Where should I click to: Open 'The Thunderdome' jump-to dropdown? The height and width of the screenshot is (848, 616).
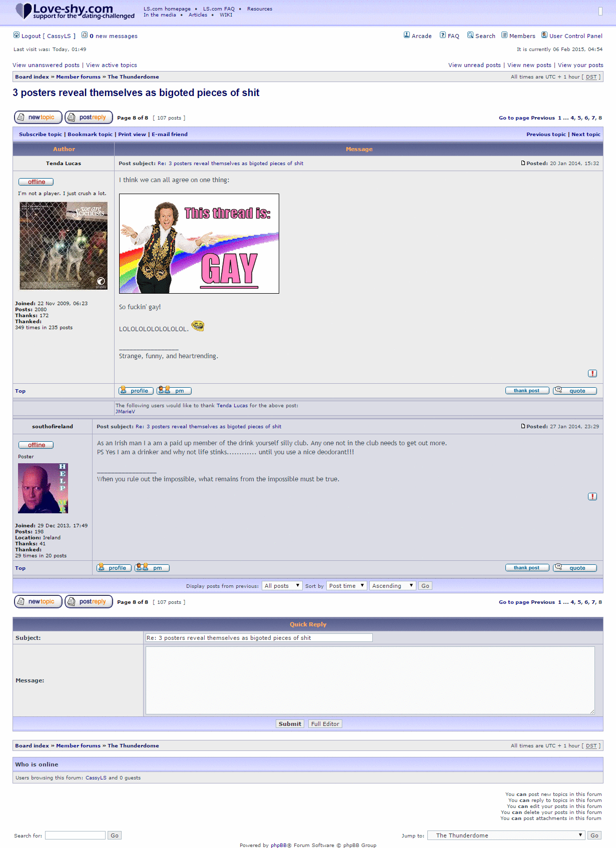coord(506,835)
